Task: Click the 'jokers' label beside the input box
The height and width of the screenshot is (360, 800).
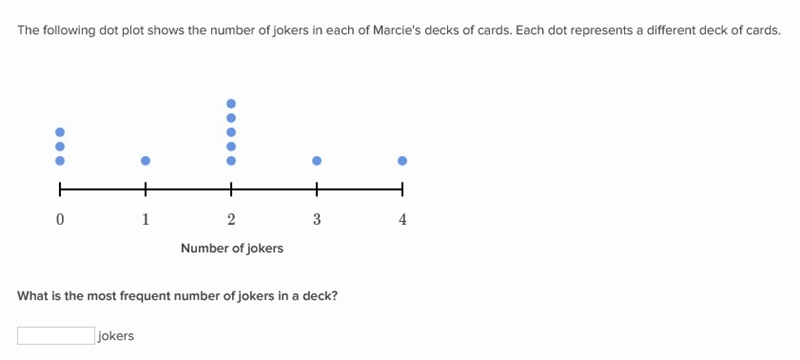Action: pyautogui.click(x=116, y=336)
